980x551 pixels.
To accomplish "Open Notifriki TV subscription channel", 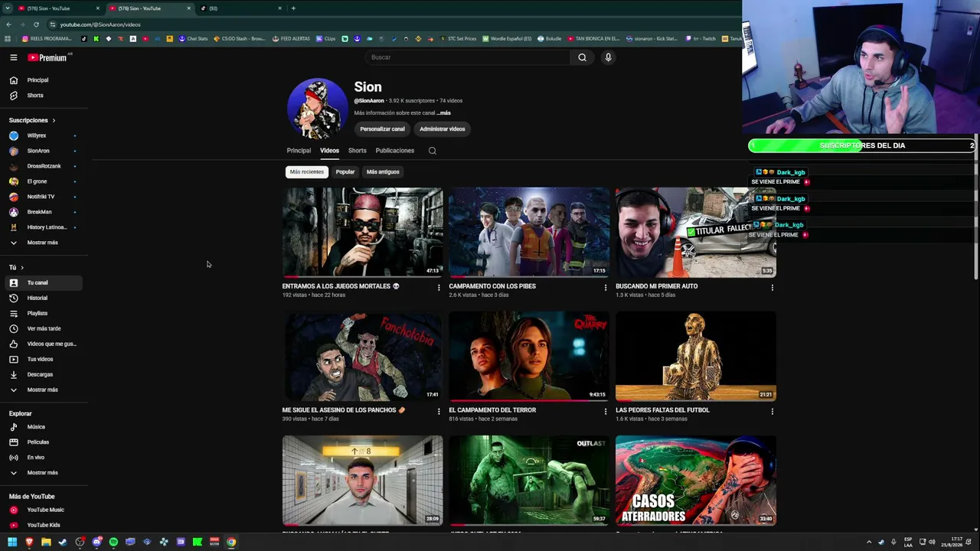I will click(43, 197).
